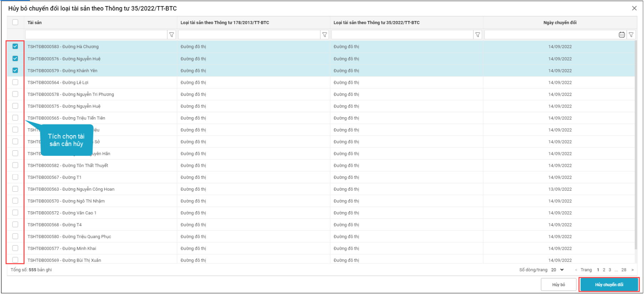
Task: Focus the Tài sản filter text field
Action: click(x=96, y=35)
